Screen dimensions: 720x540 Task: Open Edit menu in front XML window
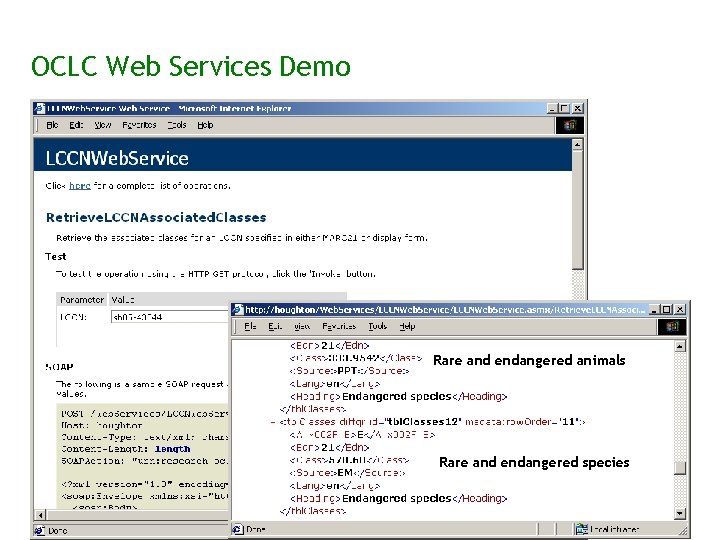tap(275, 326)
